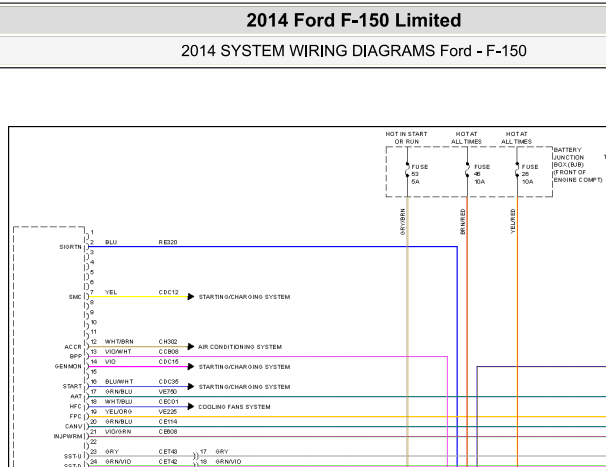Screen dimensions: 606x467
Task: Click the 'BLU' wire color at pin 2
Action: (111, 242)
